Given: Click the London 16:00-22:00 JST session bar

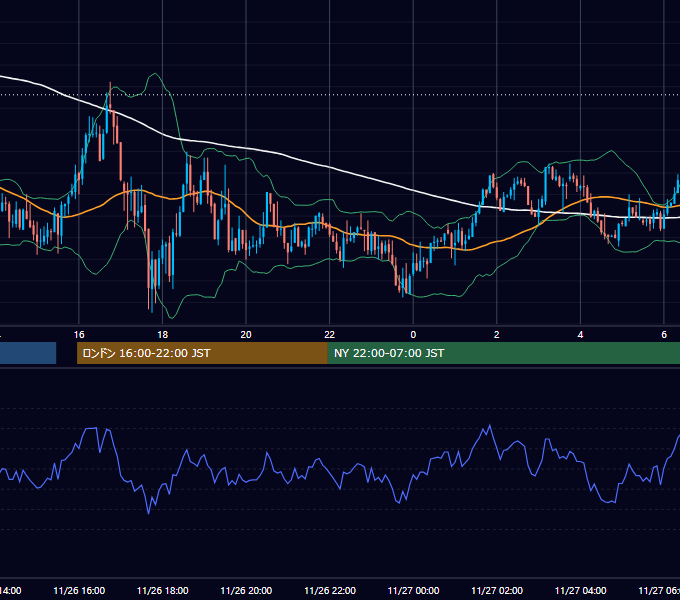Looking at the screenshot, I should point(202,353).
